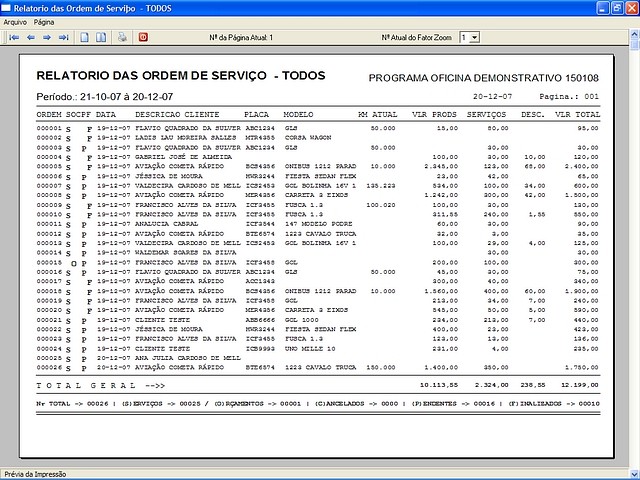Click the restore window button
Image resolution: width=640 pixels, height=480 pixels.
617,8
